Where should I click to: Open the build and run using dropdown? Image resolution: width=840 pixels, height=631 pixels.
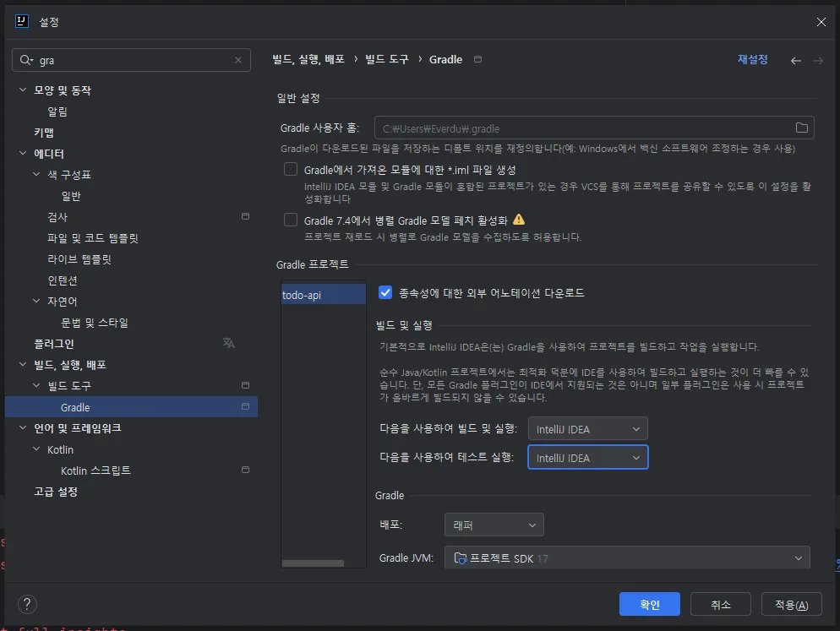[587, 429]
